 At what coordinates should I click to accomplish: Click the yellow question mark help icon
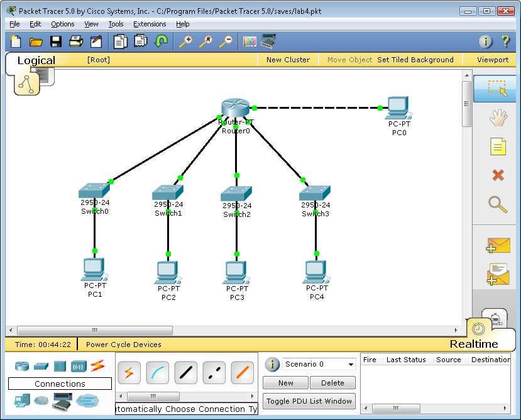pos(505,41)
